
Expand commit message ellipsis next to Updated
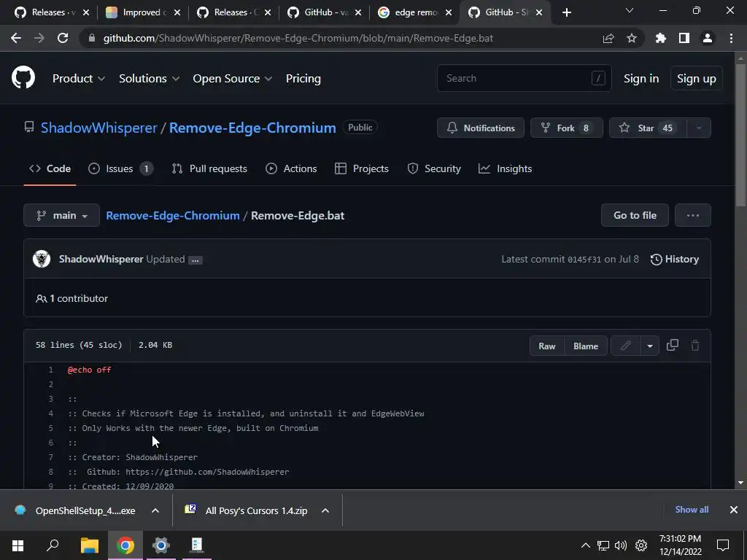[196, 260]
